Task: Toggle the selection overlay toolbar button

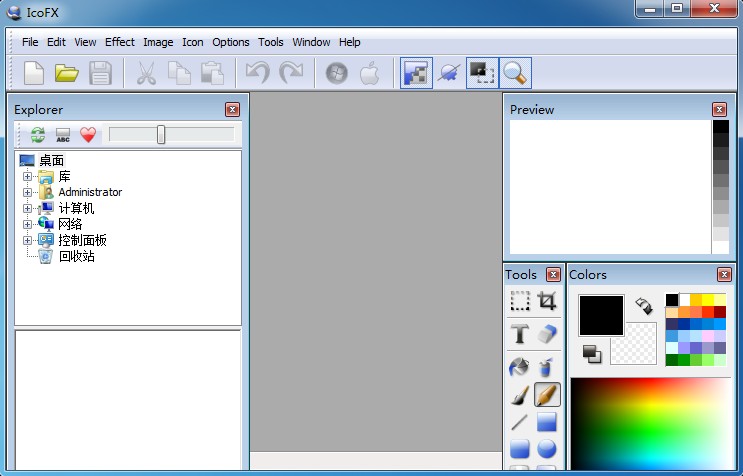Action: tap(482, 73)
